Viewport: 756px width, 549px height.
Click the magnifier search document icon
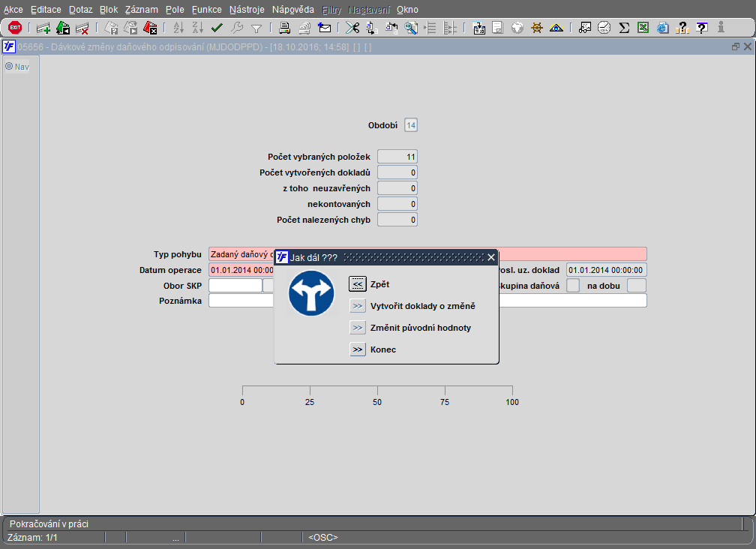click(x=411, y=28)
